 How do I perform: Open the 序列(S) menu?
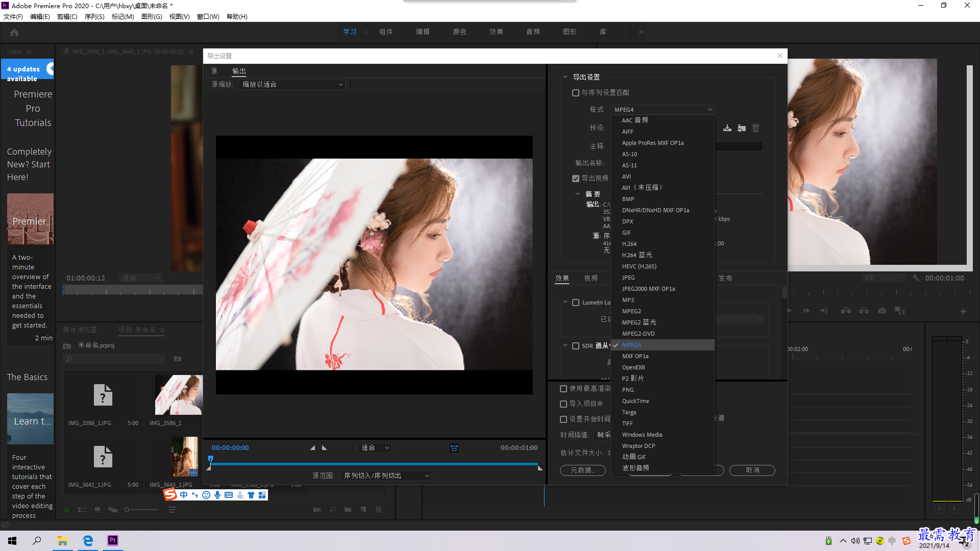tap(94, 17)
